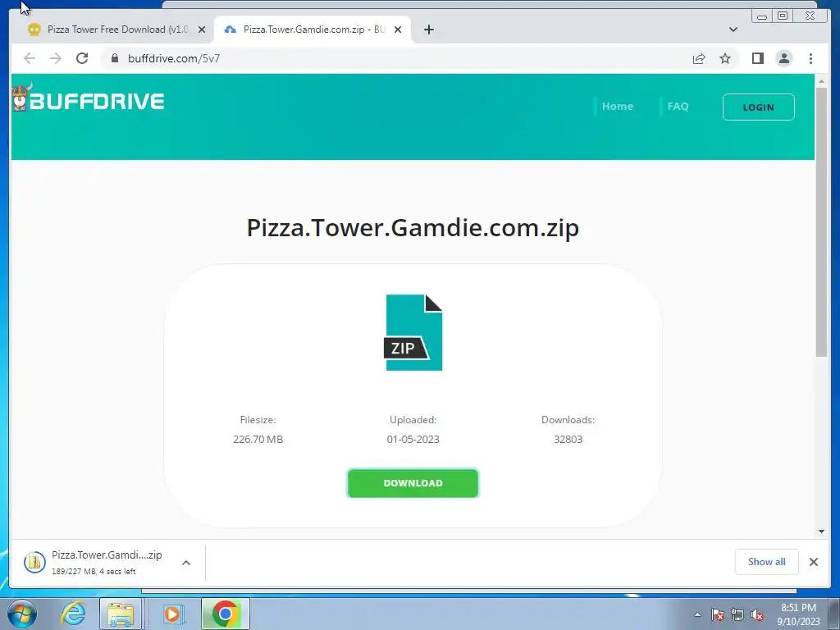Image resolution: width=840 pixels, height=630 pixels.
Task: Open the Windows Start menu
Action: coord(21,614)
